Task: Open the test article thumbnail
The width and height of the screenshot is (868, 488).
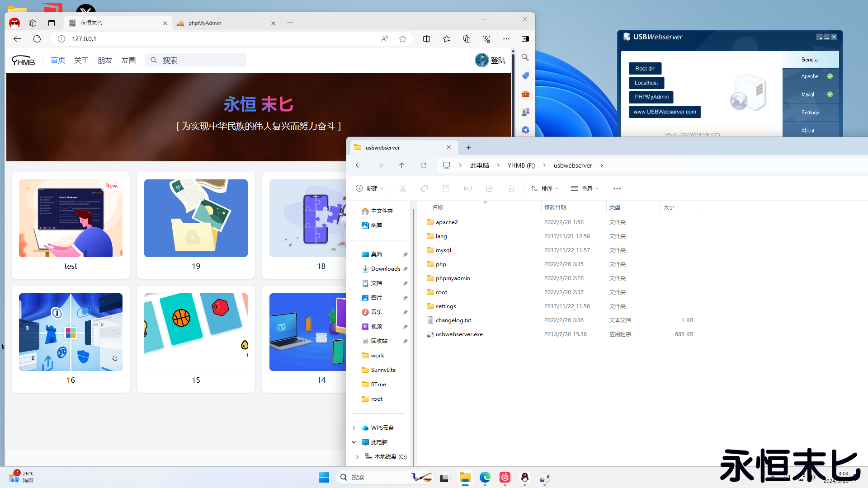Action: click(71, 218)
